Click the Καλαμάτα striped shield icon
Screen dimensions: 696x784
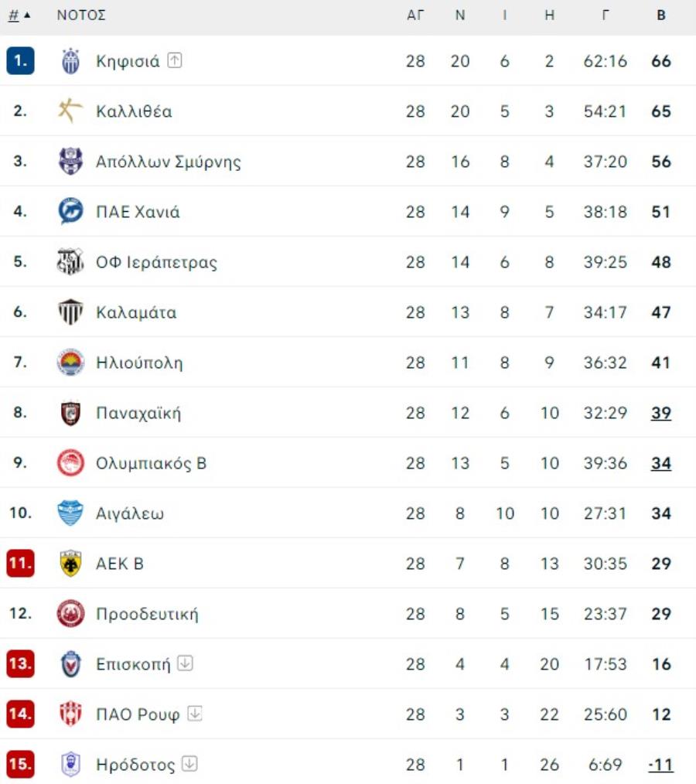70,312
